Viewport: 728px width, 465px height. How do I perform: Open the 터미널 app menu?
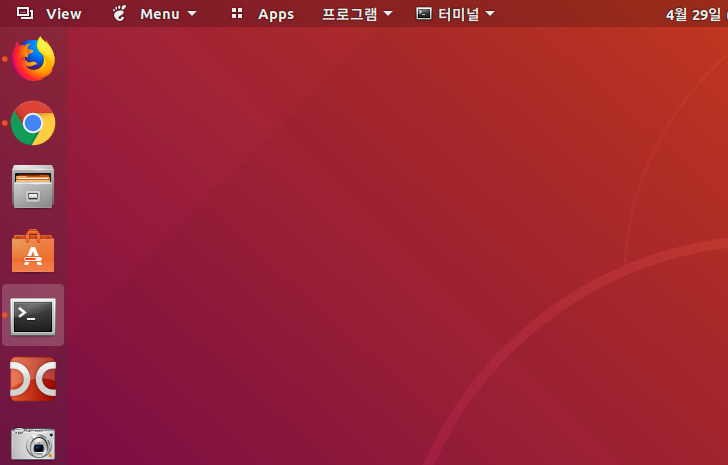pos(455,14)
